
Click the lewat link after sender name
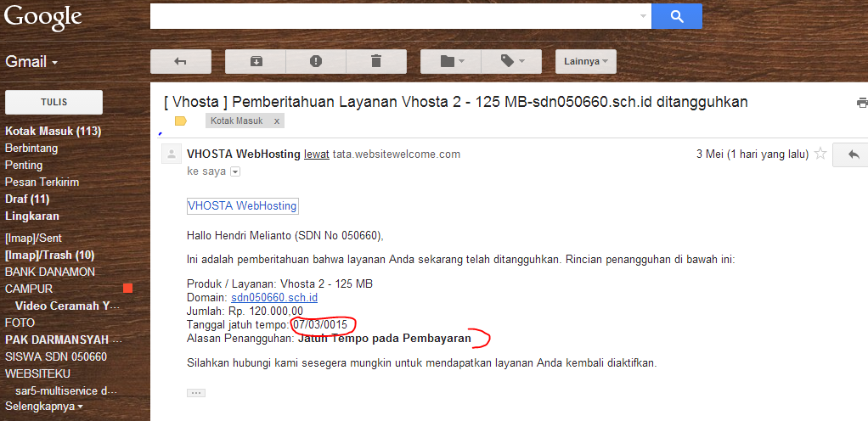point(317,154)
